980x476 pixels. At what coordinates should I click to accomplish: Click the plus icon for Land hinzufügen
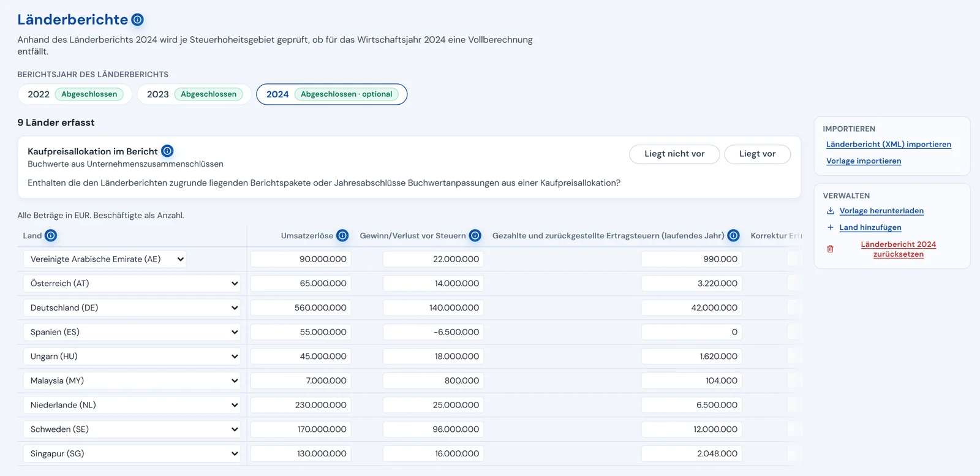(x=831, y=227)
